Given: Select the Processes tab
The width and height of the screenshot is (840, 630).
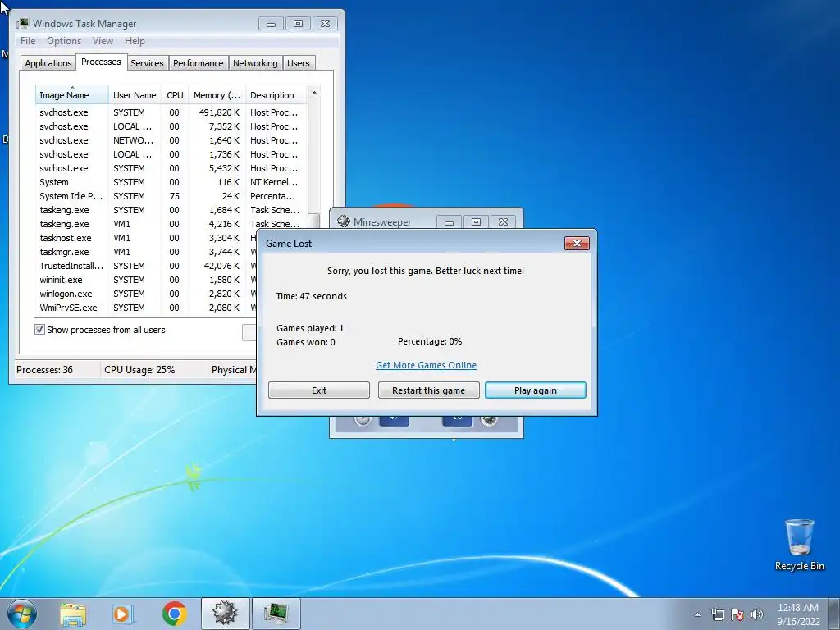Looking at the screenshot, I should [x=101, y=62].
